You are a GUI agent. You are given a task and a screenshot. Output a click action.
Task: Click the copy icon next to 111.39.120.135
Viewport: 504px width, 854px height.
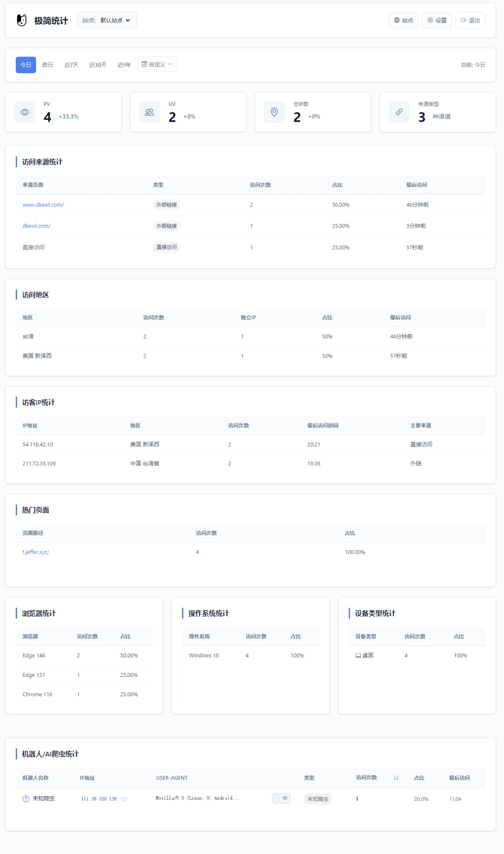click(x=124, y=799)
